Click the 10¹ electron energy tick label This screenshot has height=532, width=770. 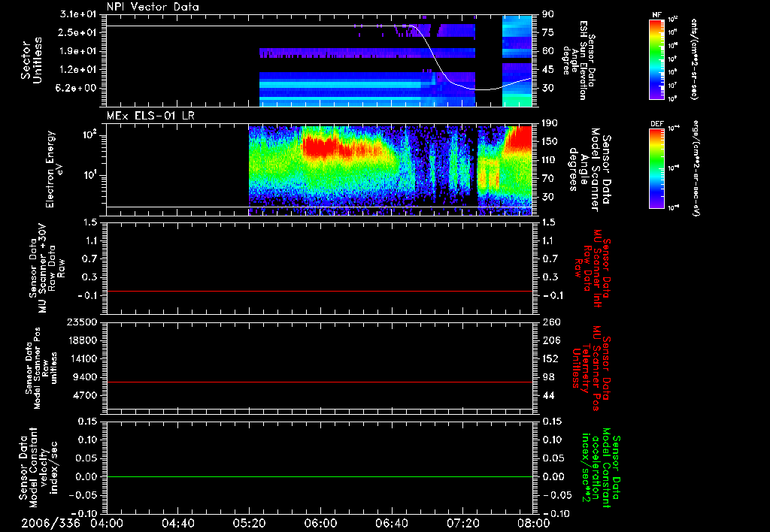tap(90, 175)
